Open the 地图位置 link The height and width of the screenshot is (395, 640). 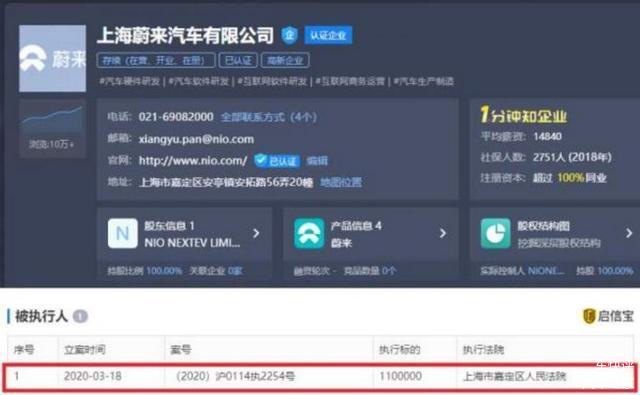[x=341, y=182]
